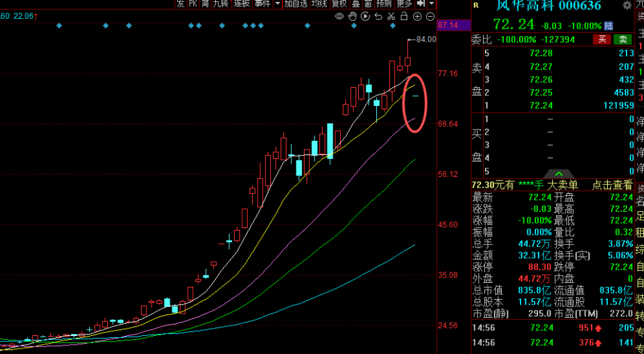Image resolution: width=644 pixels, height=354 pixels.
Task: Click the 72.30元有 大卖单 notice
Action: [525, 185]
